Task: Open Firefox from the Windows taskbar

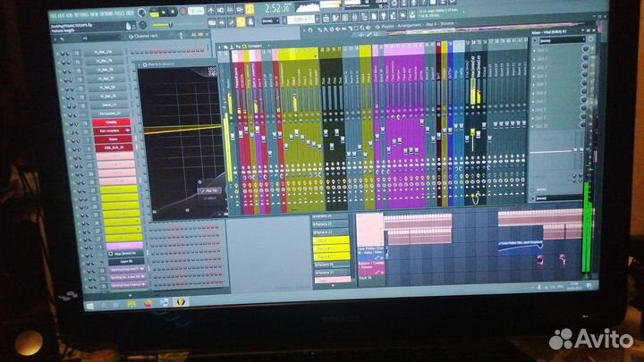Action: tap(148, 304)
